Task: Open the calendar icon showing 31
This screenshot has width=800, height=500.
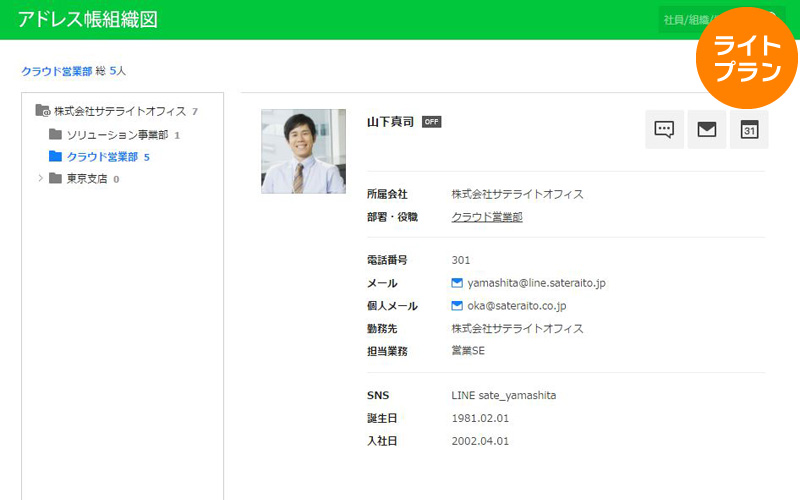Action: [x=749, y=129]
